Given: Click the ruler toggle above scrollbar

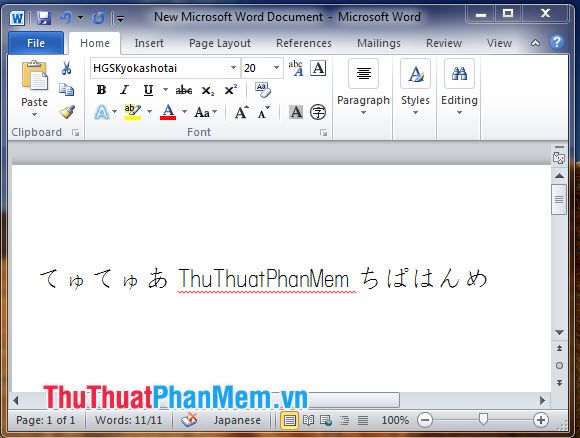Looking at the screenshot, I should [x=559, y=157].
